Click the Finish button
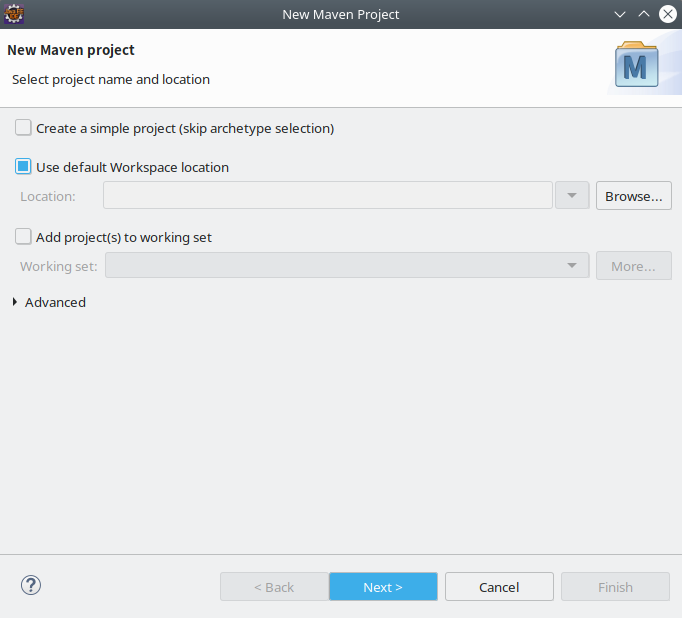The image size is (682, 618). [x=615, y=587]
